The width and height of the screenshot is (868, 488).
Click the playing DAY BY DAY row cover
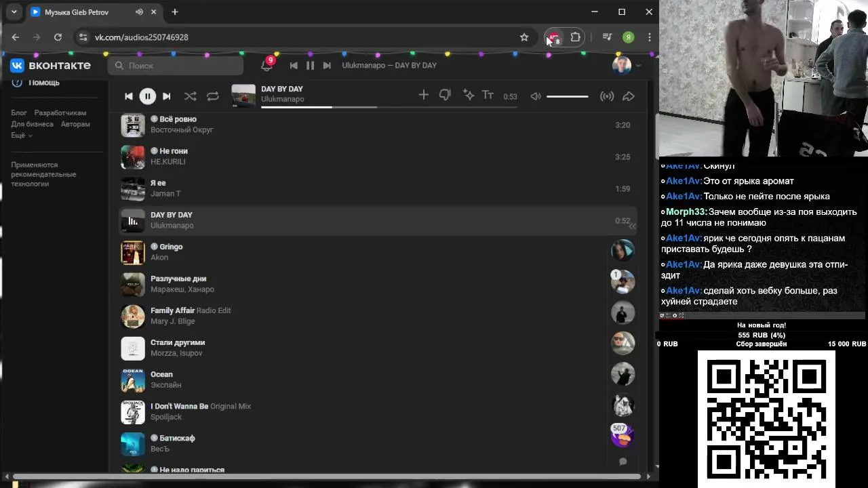click(x=133, y=220)
